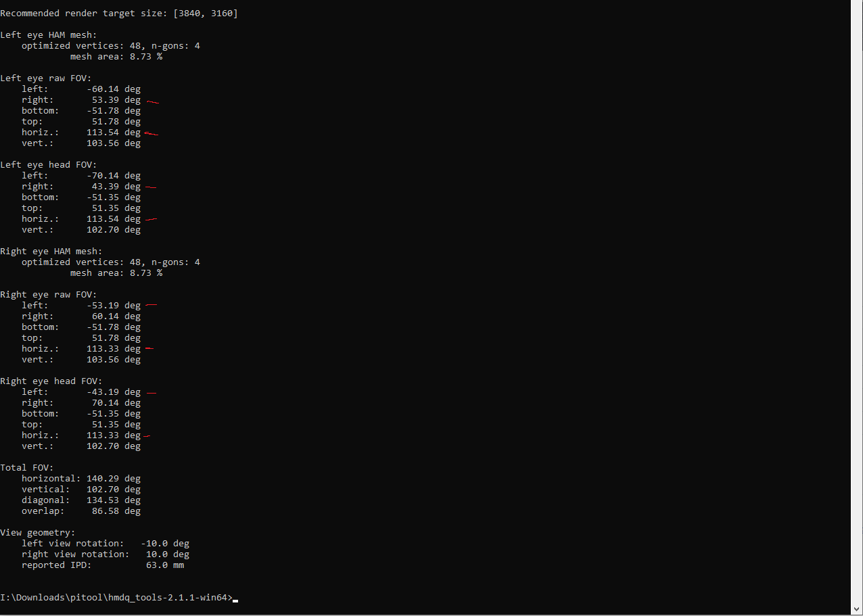Viewport: 863px width, 616px height.
Task: Click the 70.14 deg right value
Action: click(116, 403)
